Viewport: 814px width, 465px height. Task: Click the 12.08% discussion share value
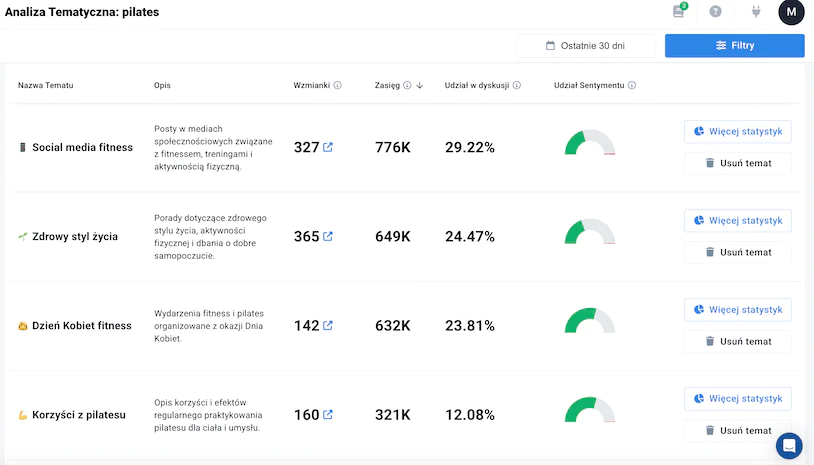click(x=470, y=415)
